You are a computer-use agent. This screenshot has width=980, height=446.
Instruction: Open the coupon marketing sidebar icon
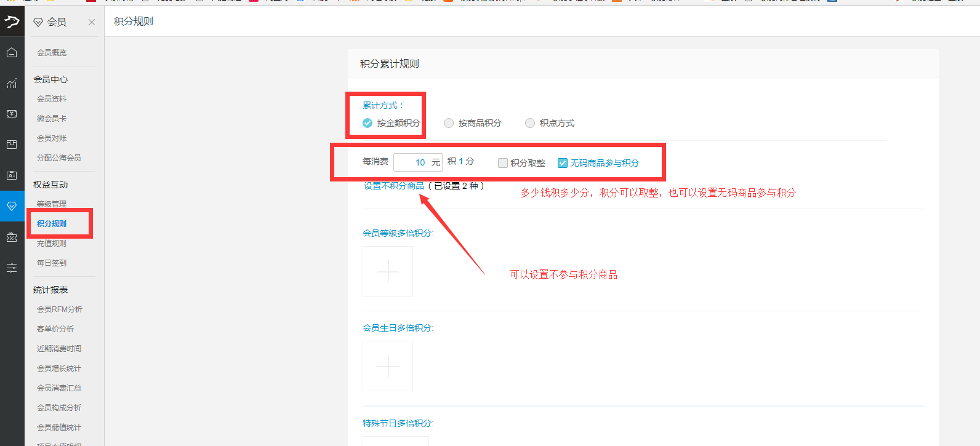point(12,237)
